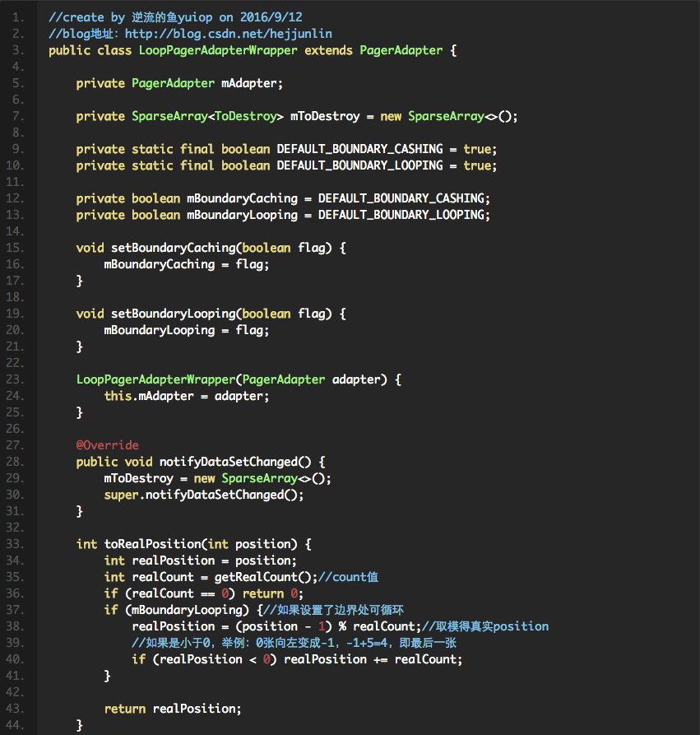Click line number 1 in gutter
Screen dimensions: 700x735
click(x=18, y=18)
